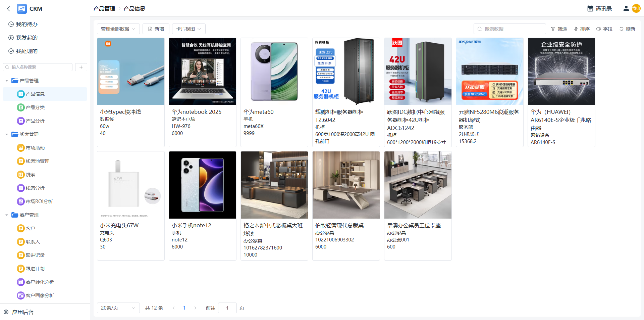Screen dimensions: 644x320
Task: Click the 线索 orange list icon
Action: 20,175
